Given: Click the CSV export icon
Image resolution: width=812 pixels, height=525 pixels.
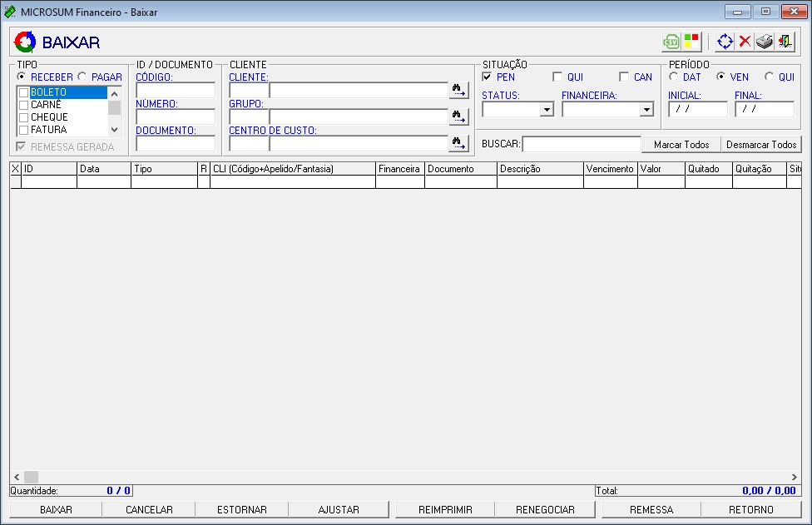Looking at the screenshot, I should coord(671,42).
